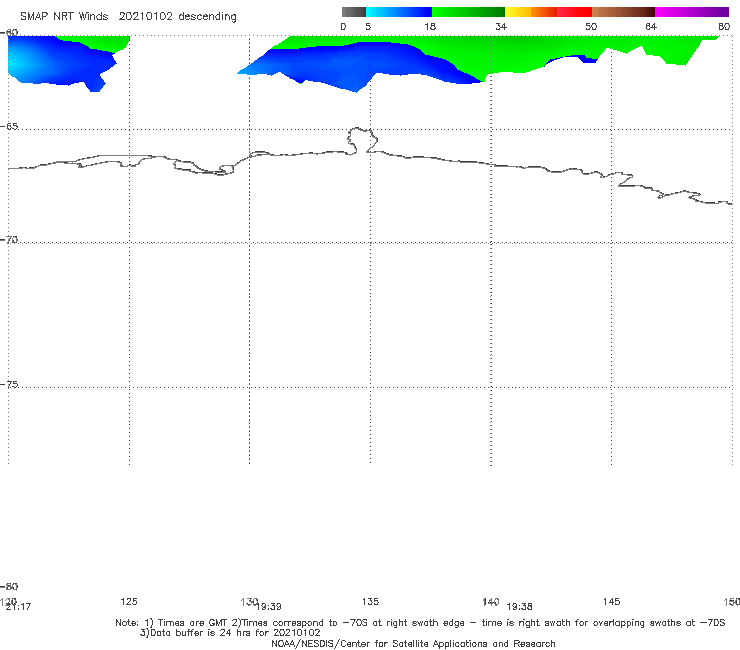Click the swath time label '19:38'
Screen dimensions: 740x650
click(519, 607)
